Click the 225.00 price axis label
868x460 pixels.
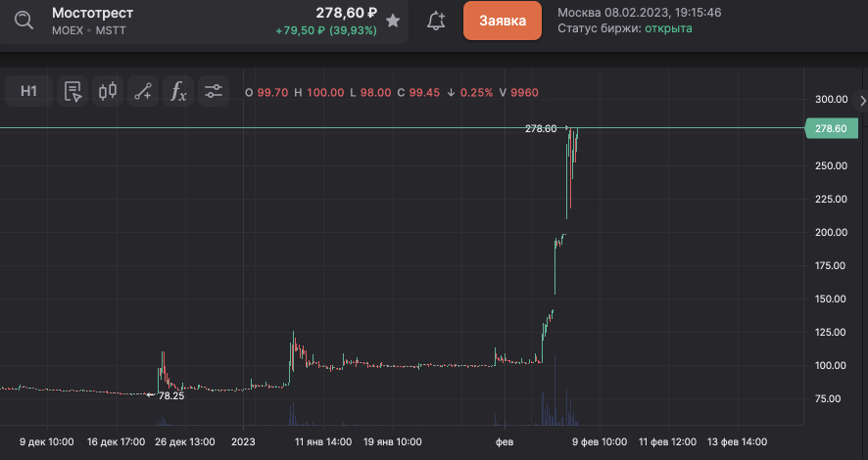click(831, 199)
